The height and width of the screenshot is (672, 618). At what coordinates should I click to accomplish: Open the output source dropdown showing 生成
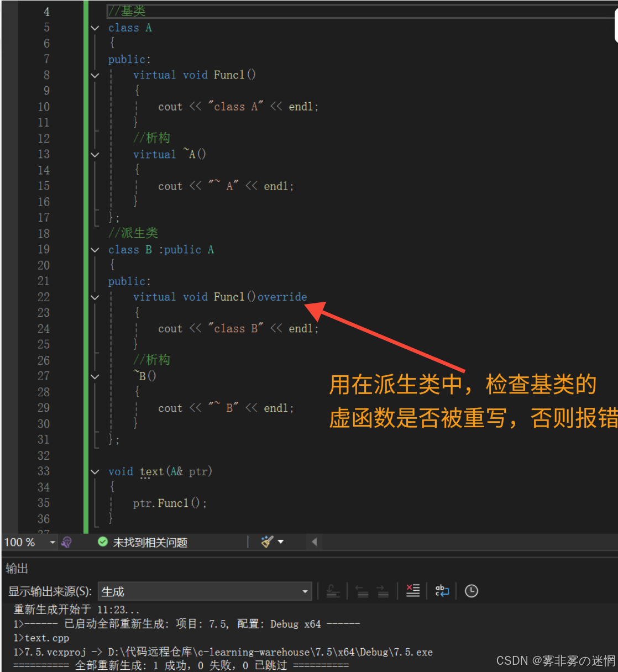(x=205, y=591)
